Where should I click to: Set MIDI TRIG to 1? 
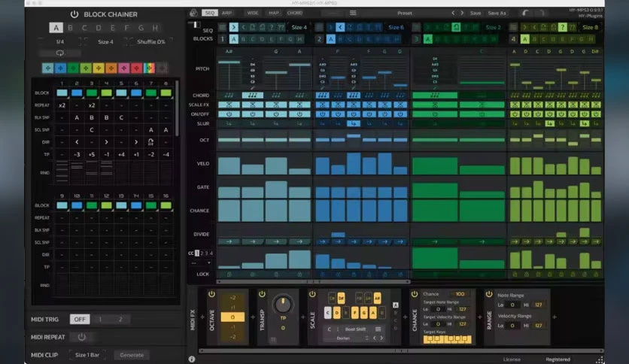(100, 319)
